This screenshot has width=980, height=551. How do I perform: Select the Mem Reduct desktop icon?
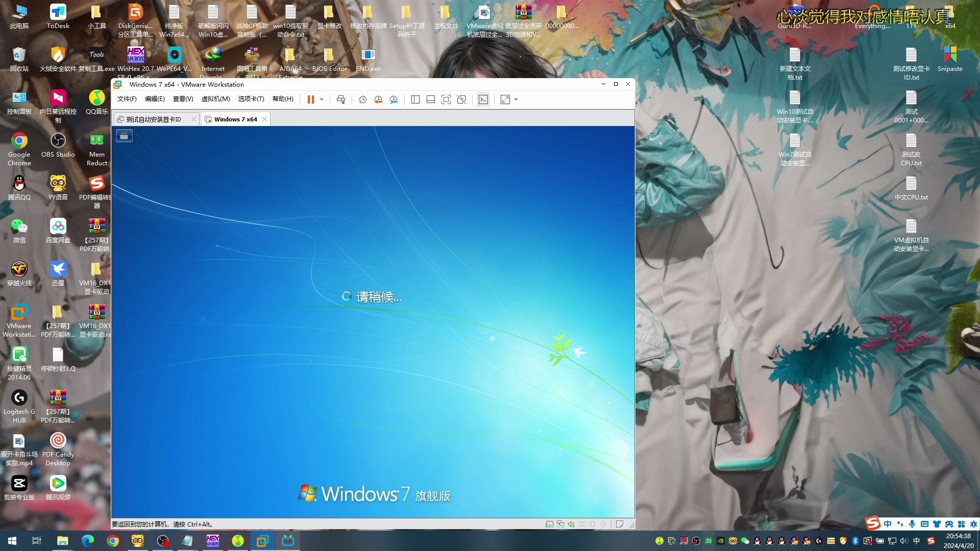(96, 149)
